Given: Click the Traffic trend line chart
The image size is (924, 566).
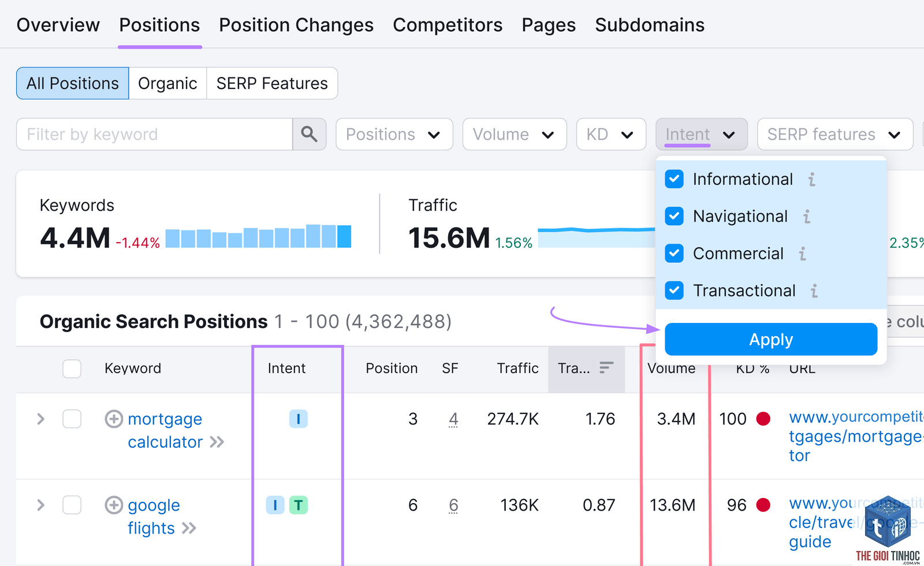Looking at the screenshot, I should [x=597, y=237].
